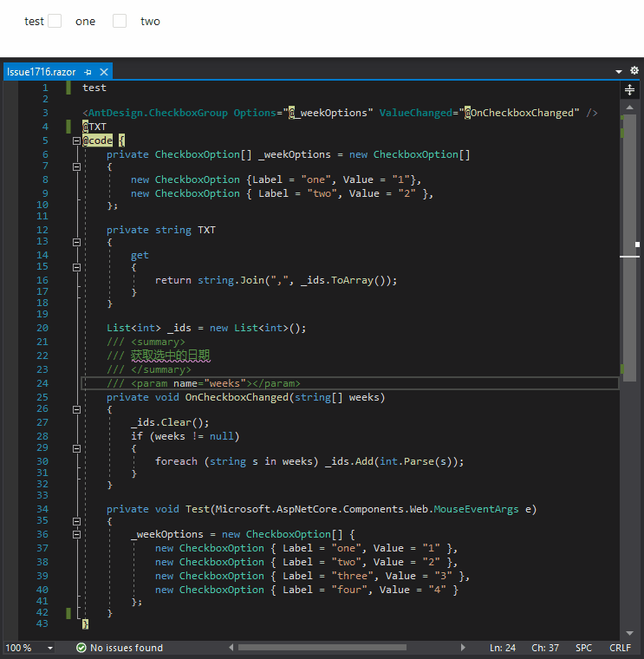Image resolution: width=644 pixels, height=659 pixels.
Task: Click the vertical scrollbar up arrow
Action: coord(629,108)
